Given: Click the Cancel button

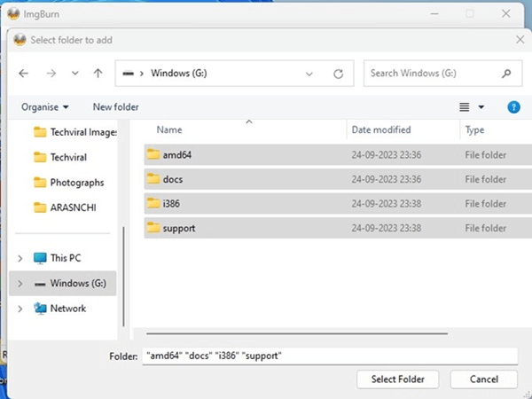Looking at the screenshot, I should coord(483,379).
